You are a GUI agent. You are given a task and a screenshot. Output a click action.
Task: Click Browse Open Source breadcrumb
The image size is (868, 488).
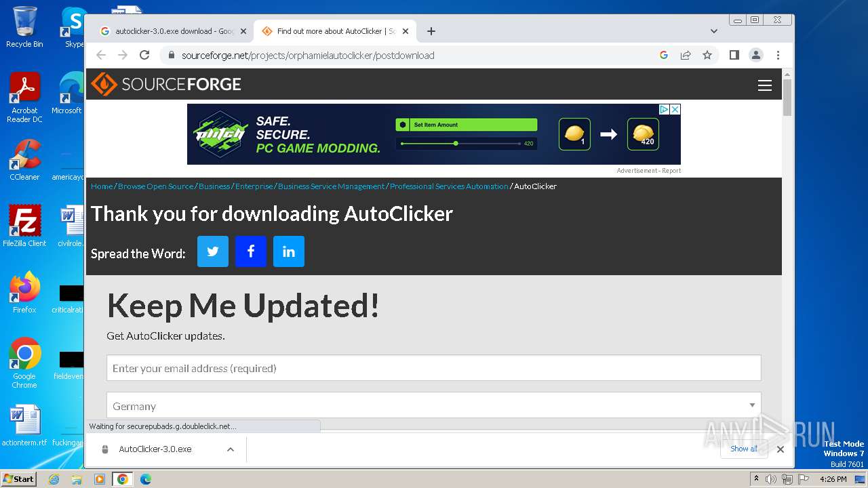click(x=156, y=186)
